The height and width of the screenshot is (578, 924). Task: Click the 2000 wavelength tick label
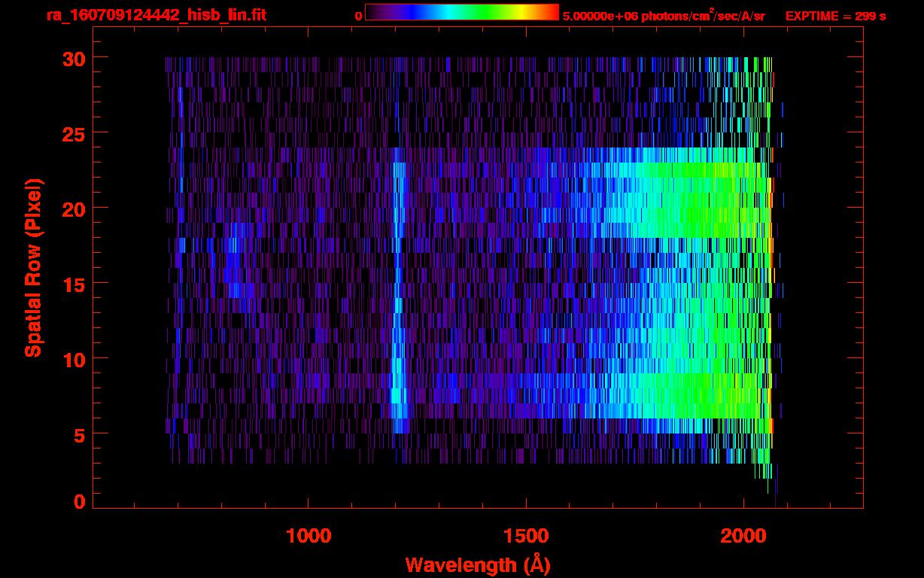[x=743, y=536]
